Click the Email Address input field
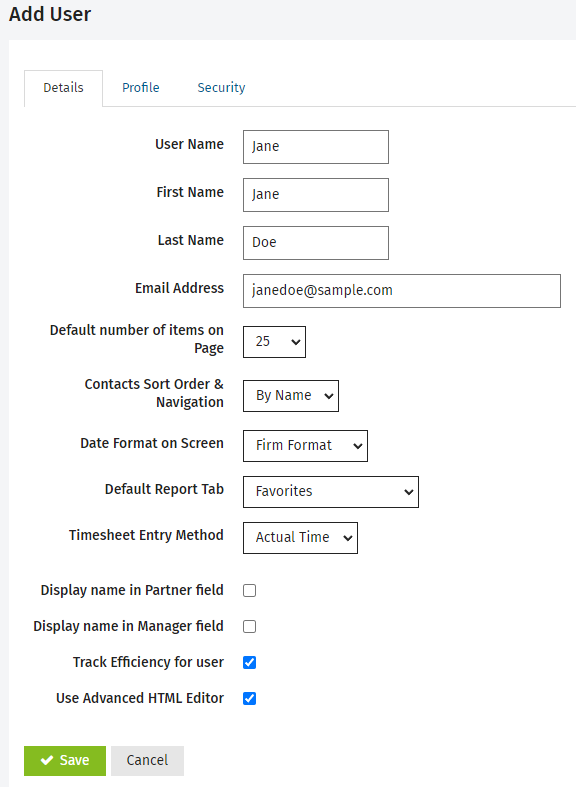 402,291
